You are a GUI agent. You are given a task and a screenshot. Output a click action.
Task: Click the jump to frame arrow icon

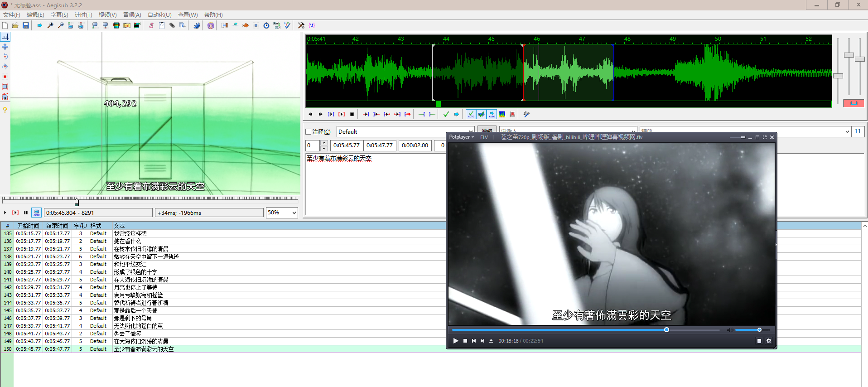coord(40,25)
